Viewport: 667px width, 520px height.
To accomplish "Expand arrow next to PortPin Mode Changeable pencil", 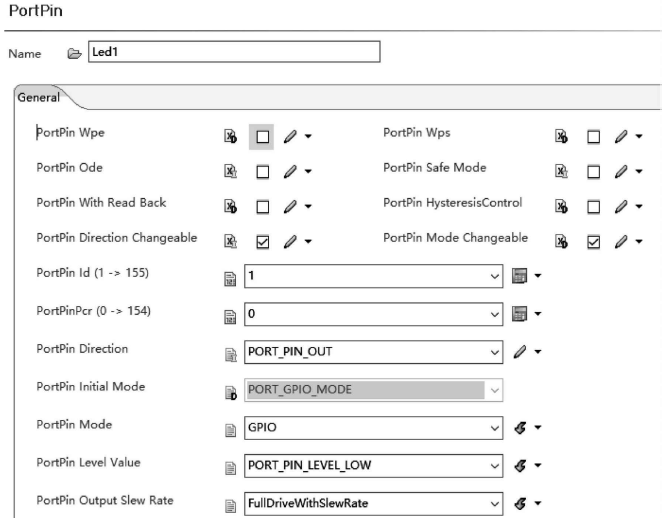I will pos(639,242).
